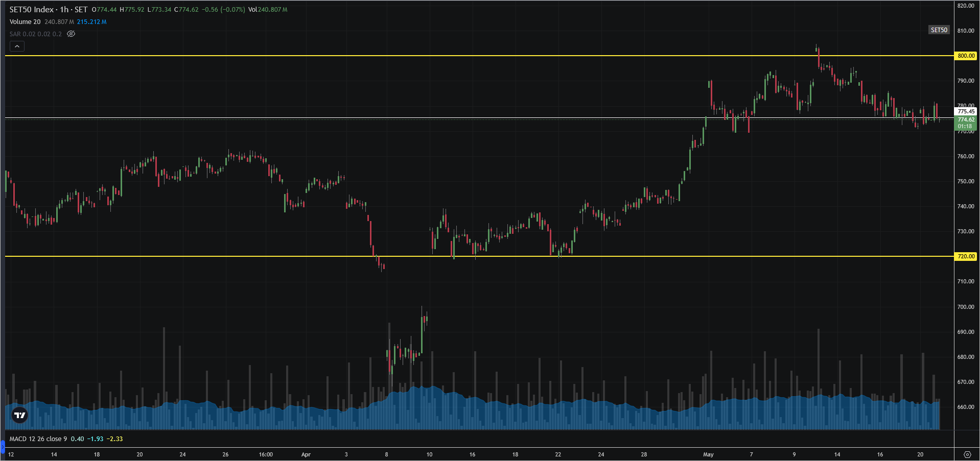The width and height of the screenshot is (980, 461).
Task: Expand the blue side panel handle at left edge
Action: point(2,448)
